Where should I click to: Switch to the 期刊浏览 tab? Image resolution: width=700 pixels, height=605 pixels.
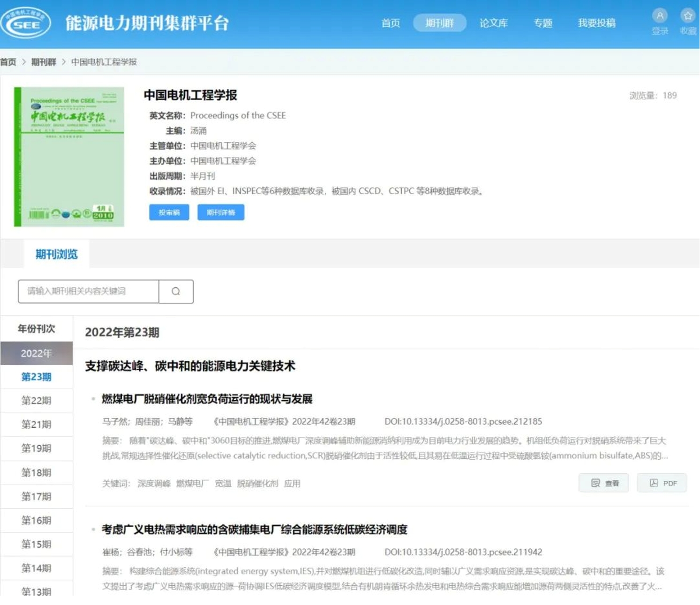[x=56, y=254]
